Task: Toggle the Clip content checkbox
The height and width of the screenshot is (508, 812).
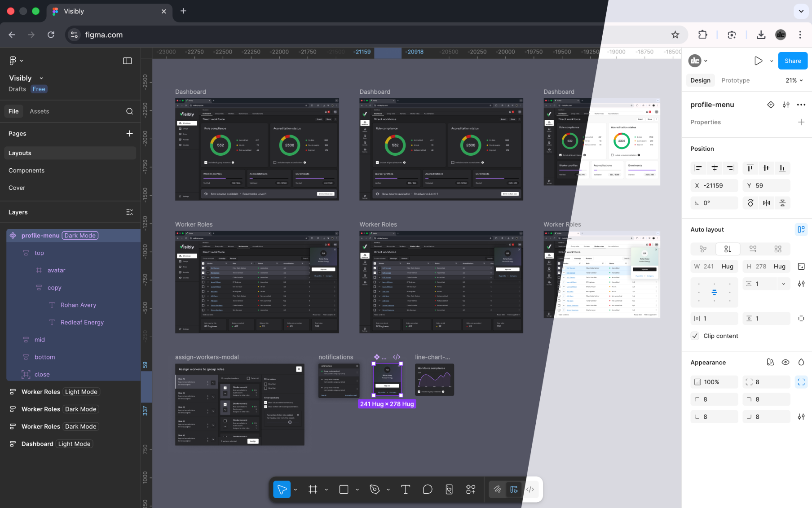Action: tap(695, 336)
